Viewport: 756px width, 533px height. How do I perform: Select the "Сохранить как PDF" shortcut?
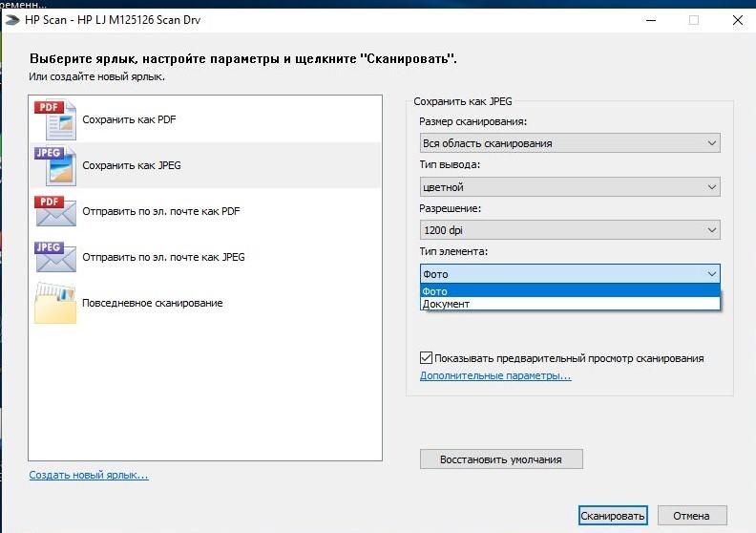coord(205,119)
